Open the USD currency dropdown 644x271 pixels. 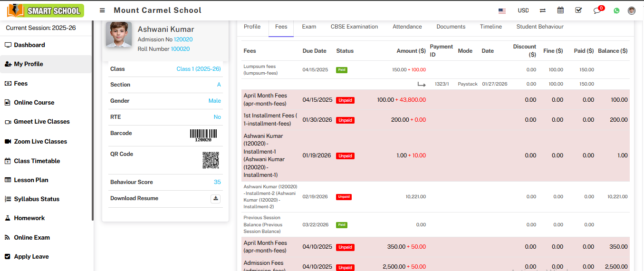523,10
